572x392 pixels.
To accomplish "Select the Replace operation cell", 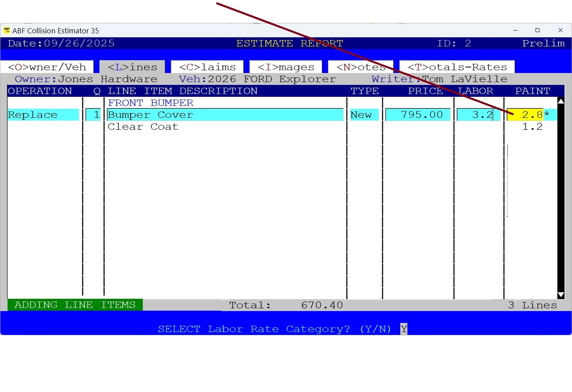I will pos(43,115).
